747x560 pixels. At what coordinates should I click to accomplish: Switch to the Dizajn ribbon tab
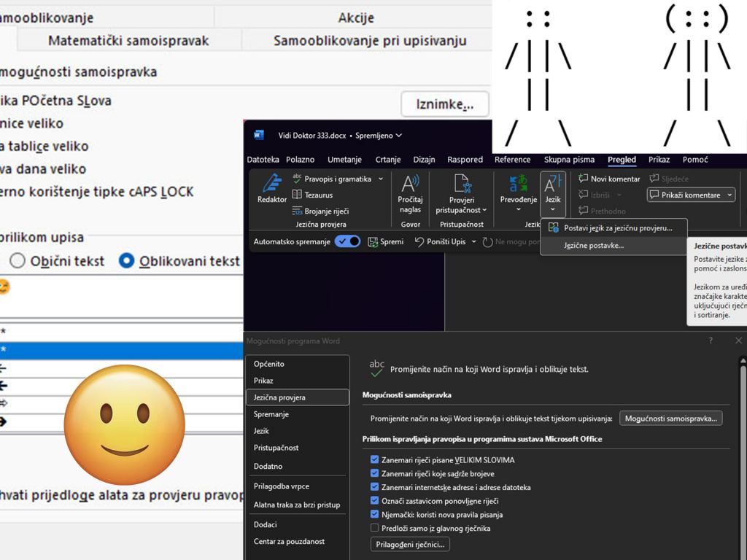(424, 160)
